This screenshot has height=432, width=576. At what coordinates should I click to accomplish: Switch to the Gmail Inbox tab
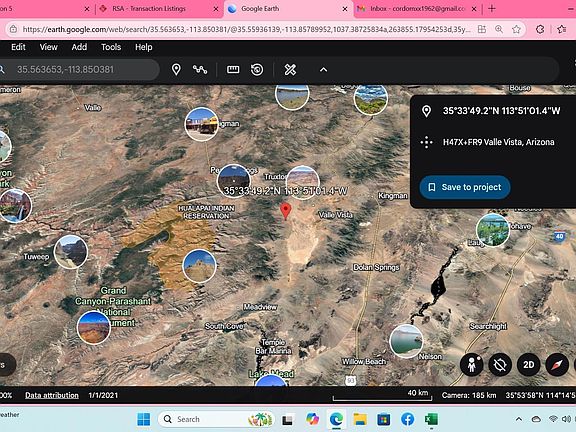(418, 8)
